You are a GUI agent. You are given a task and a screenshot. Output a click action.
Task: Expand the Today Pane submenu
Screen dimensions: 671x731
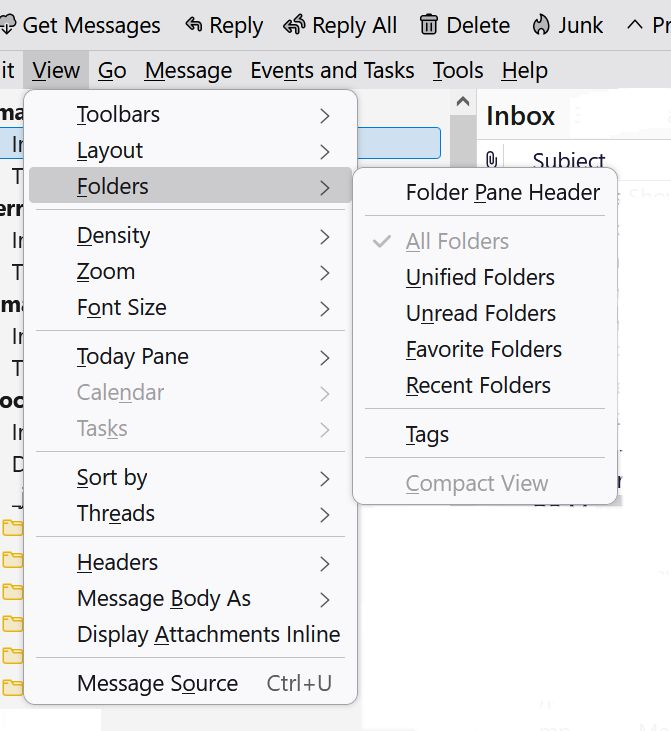pyautogui.click(x=190, y=357)
